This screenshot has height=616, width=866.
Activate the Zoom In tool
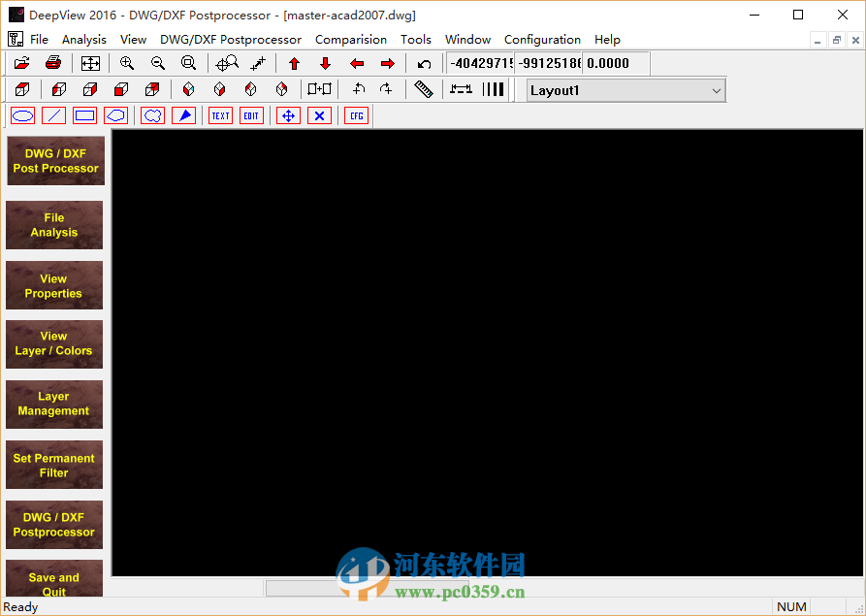[x=126, y=63]
